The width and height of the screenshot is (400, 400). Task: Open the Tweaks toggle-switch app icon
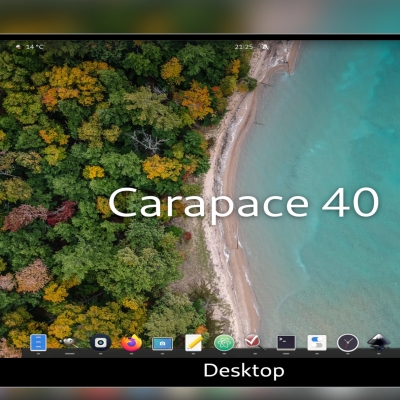(317, 343)
